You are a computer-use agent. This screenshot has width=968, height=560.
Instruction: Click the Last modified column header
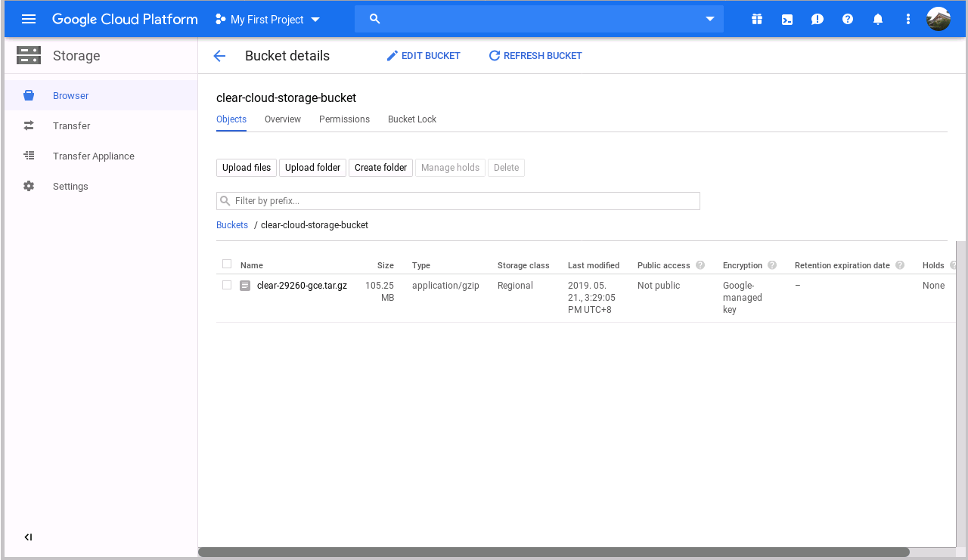[594, 265]
